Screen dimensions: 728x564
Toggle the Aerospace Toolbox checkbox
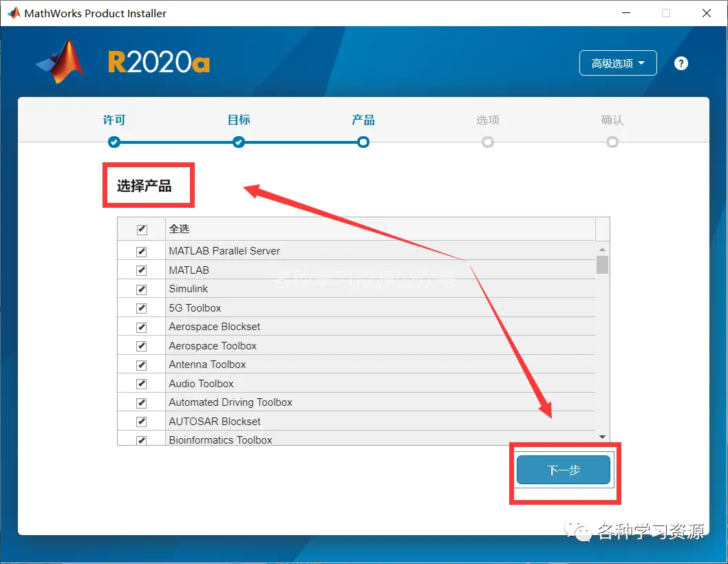pyautogui.click(x=142, y=346)
